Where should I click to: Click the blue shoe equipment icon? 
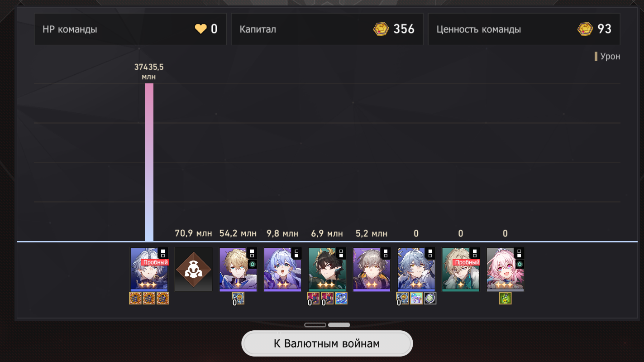[341, 298]
